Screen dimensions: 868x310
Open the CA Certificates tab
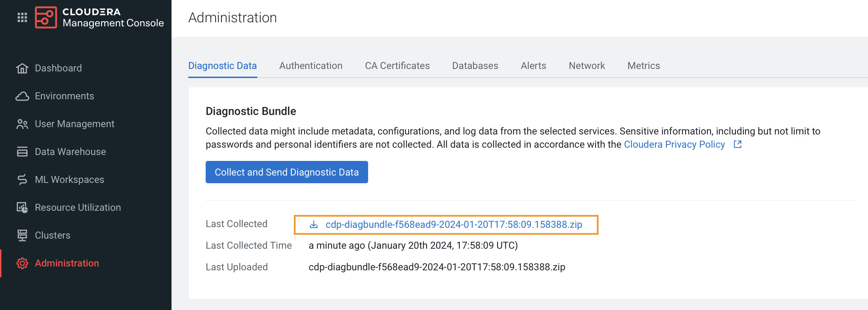pos(397,66)
